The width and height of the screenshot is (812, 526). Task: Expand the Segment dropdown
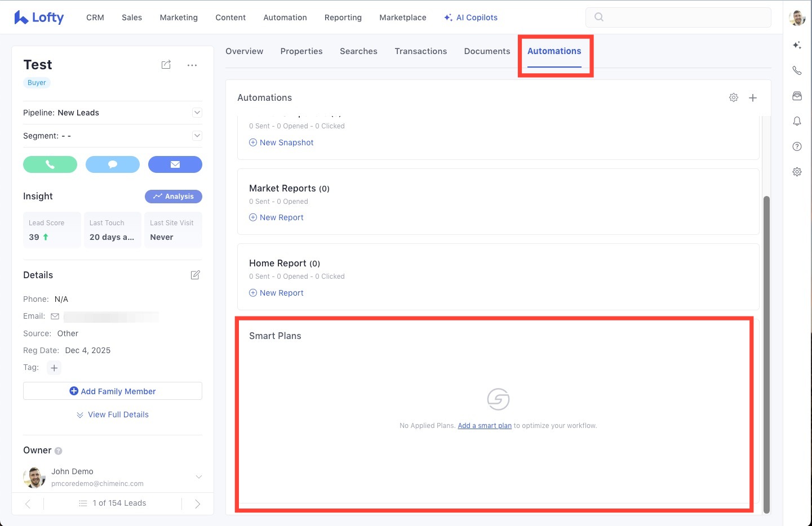tap(197, 136)
